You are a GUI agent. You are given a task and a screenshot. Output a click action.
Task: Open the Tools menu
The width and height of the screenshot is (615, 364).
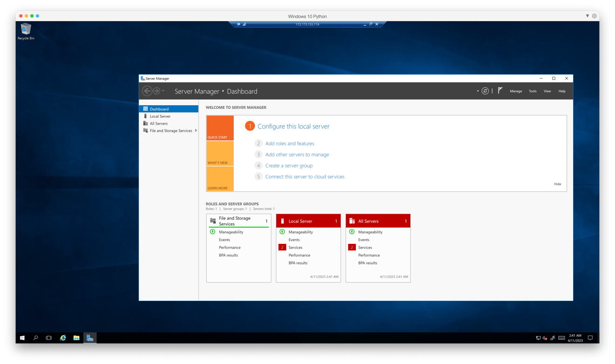[533, 91]
